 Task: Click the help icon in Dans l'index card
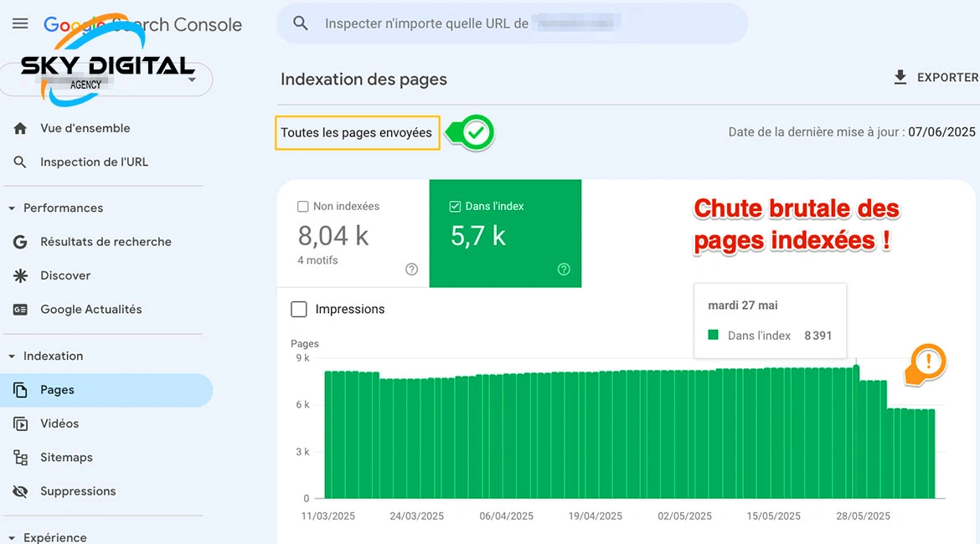(564, 269)
